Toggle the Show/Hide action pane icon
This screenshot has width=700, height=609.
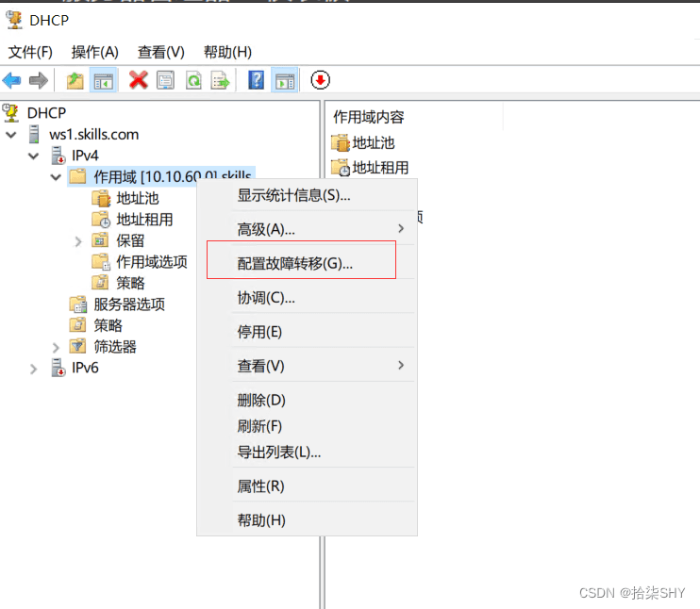[x=285, y=81]
